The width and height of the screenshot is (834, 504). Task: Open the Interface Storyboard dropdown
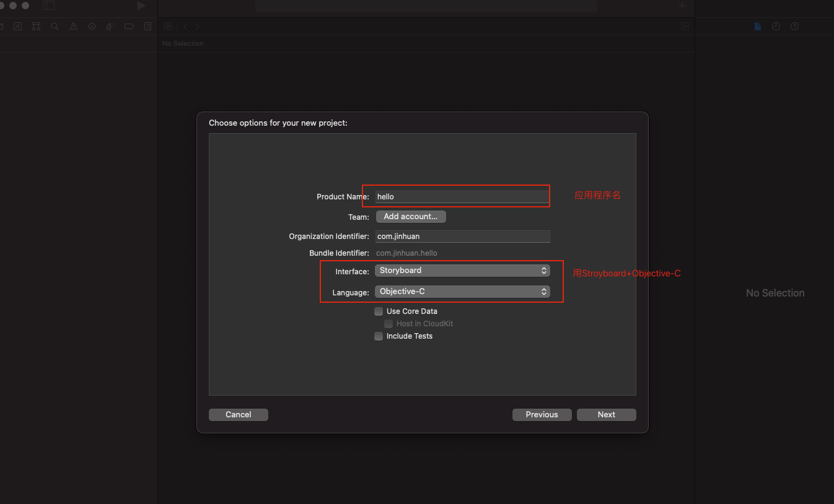point(462,271)
